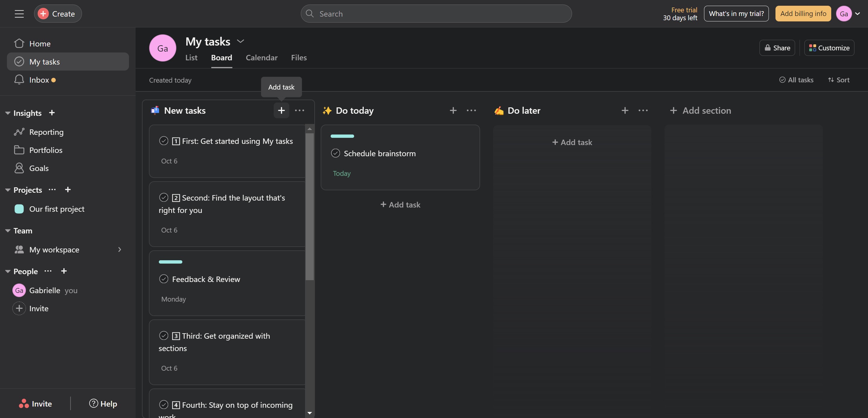The height and width of the screenshot is (418, 868).
Task: Click the plus icon in New tasks header
Action: click(x=281, y=111)
